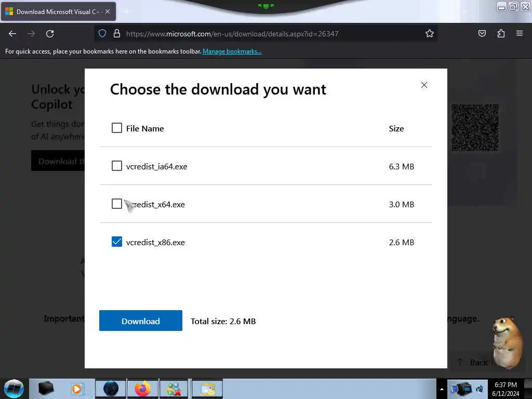
Task: Click the vcredist_x86.exe file name
Action: 155,243
